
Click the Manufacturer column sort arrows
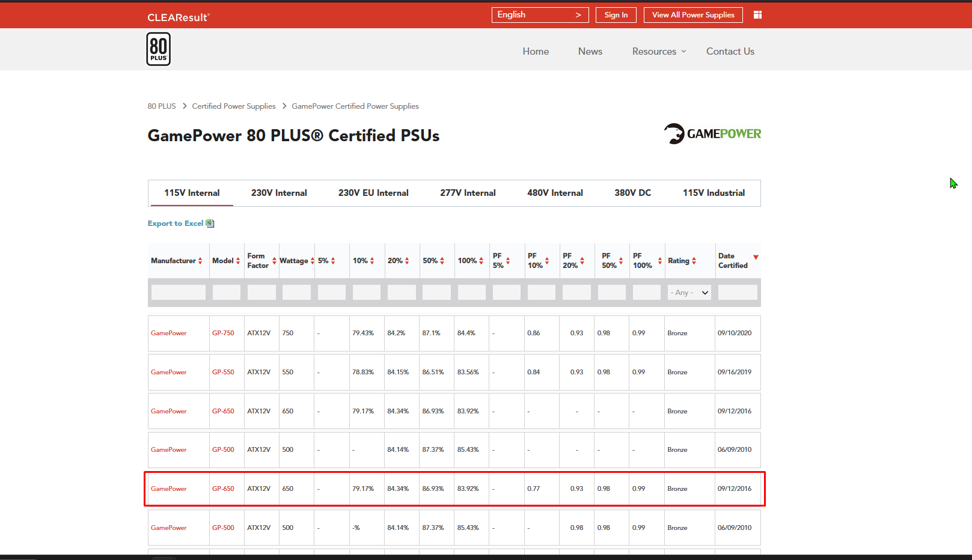(x=200, y=261)
